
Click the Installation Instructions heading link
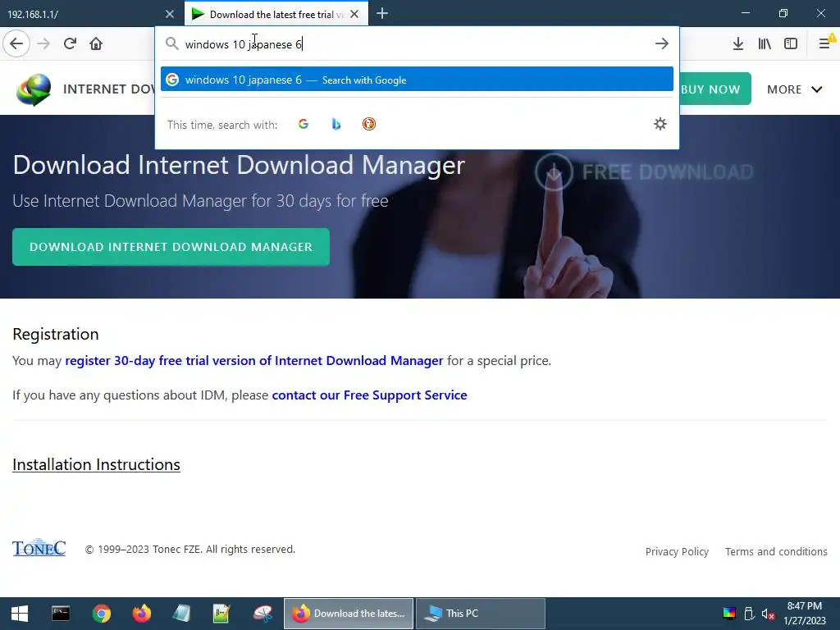pyautogui.click(x=97, y=464)
